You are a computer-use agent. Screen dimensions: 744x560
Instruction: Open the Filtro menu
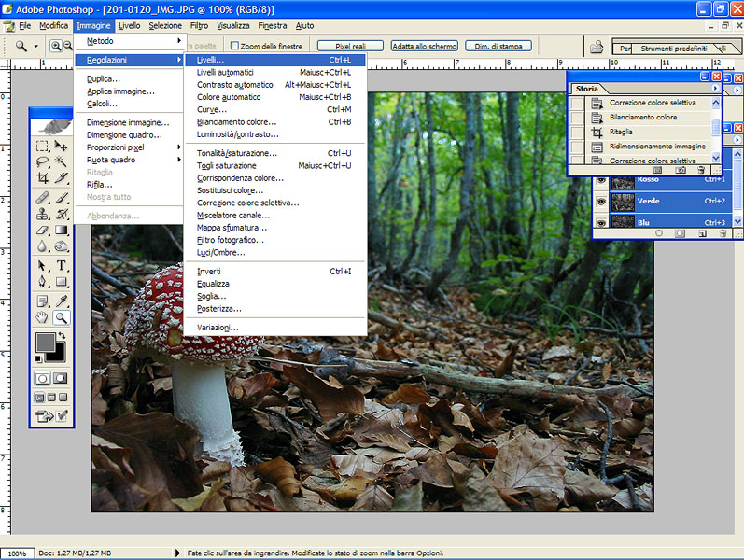pyautogui.click(x=199, y=25)
